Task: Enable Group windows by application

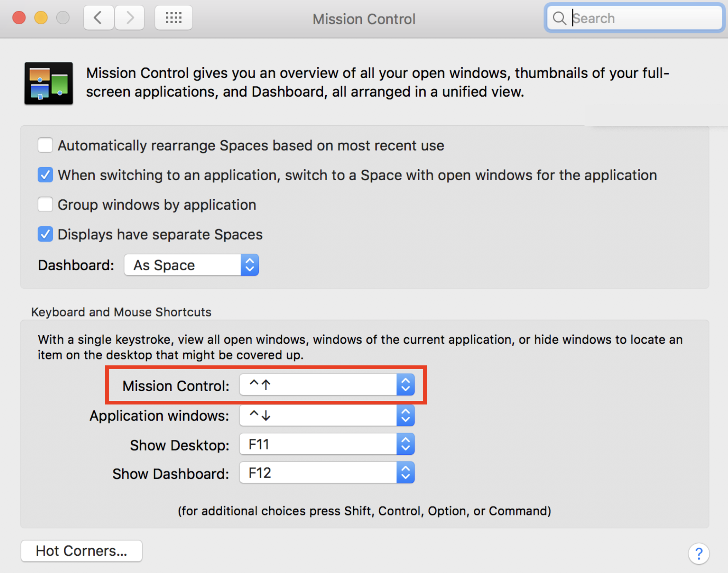Action: click(45, 205)
